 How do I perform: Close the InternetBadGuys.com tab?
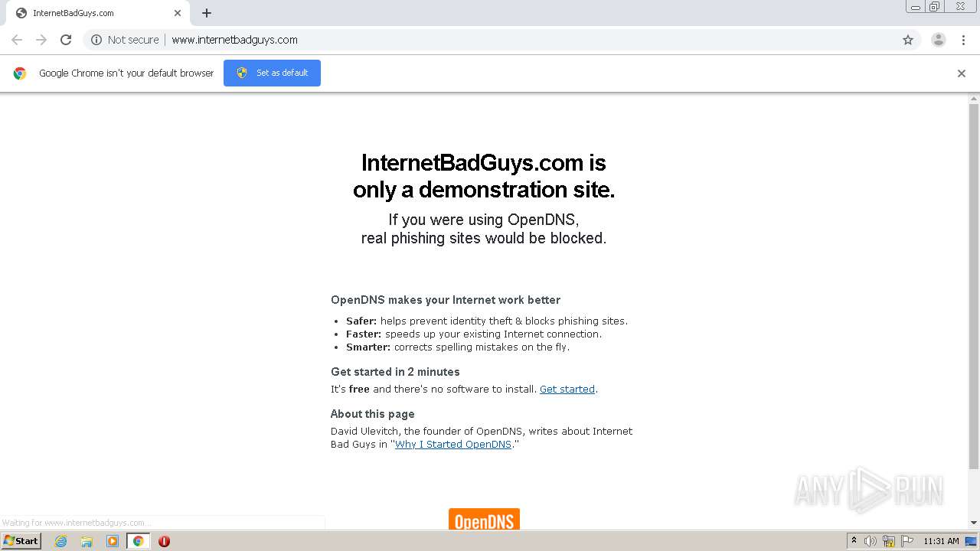pos(178,13)
